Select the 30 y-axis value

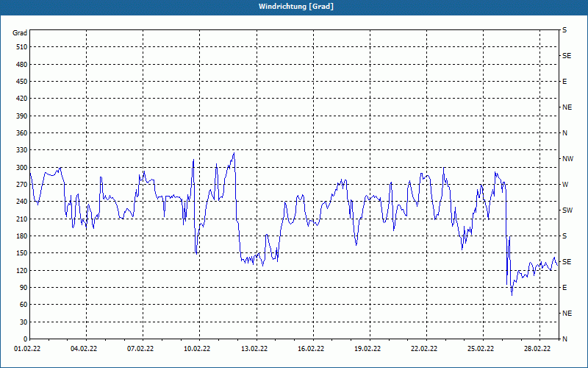tap(24, 322)
